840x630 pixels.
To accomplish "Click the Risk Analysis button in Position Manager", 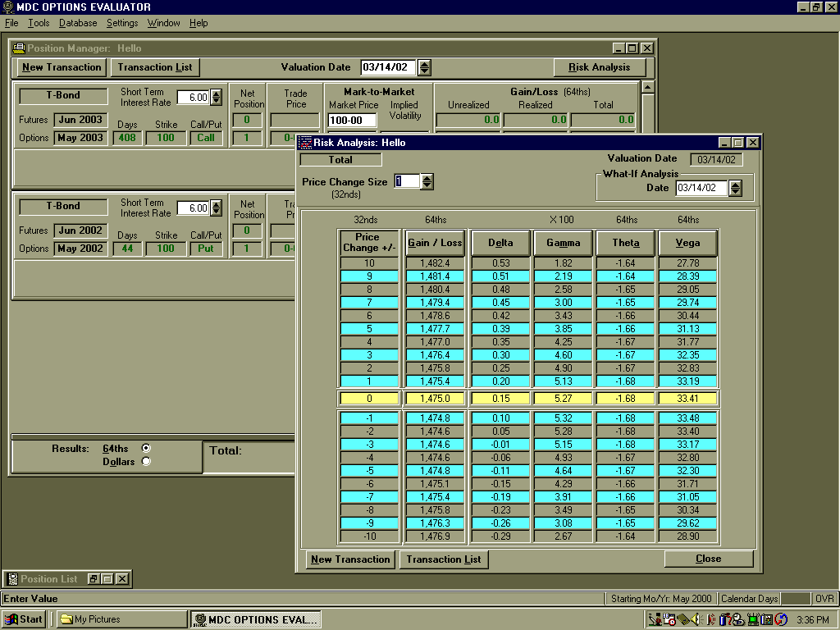I will [x=599, y=67].
